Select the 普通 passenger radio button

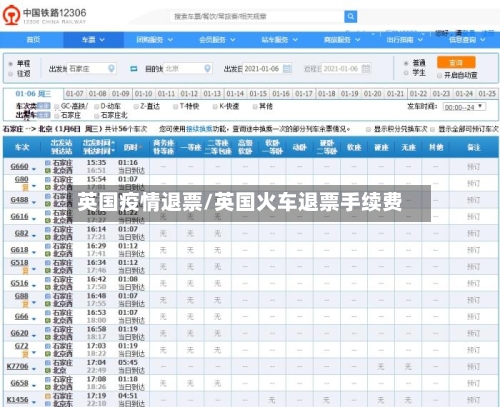coord(406,63)
